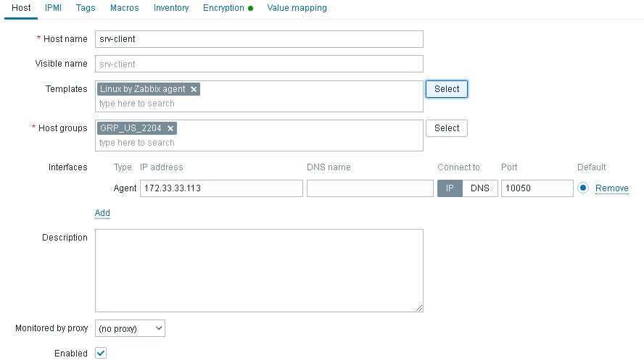Set Connect to option to IP
The width and height of the screenshot is (644, 363).
pos(450,188)
